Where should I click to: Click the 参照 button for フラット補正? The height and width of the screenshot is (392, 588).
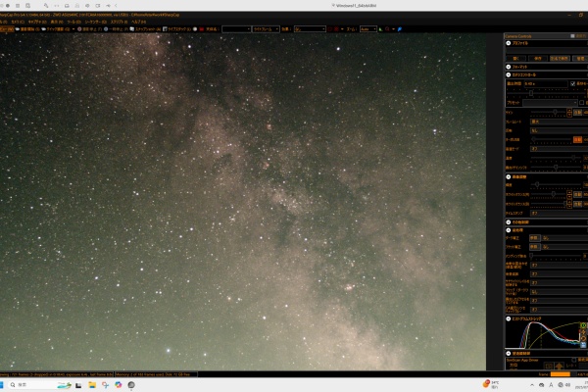coord(535,247)
